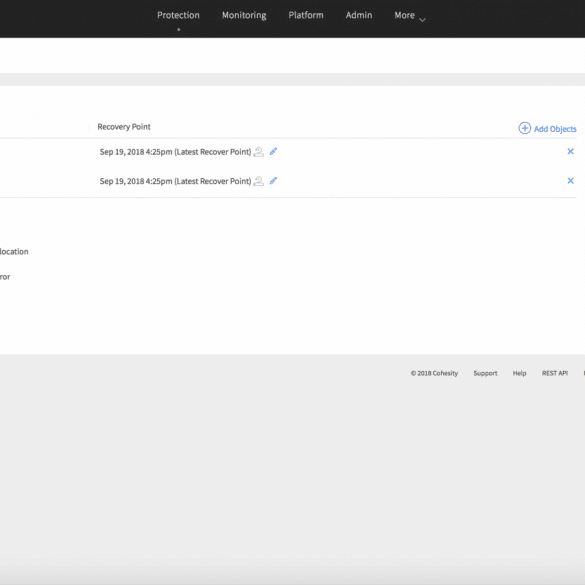Open the Support link in footer

tap(485, 373)
